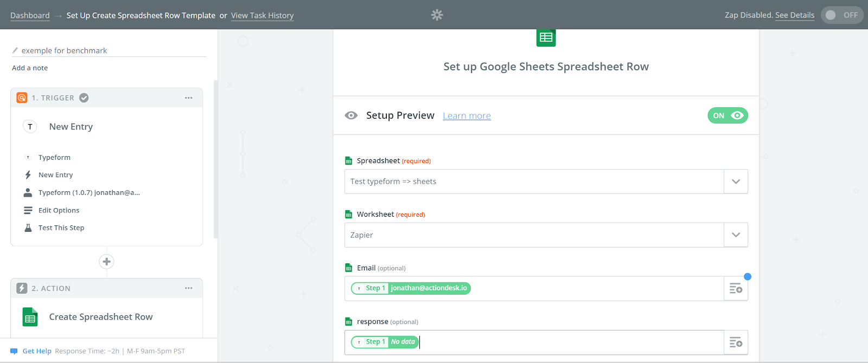Select the Test typeform => sheets spreadsheet field

(534, 181)
